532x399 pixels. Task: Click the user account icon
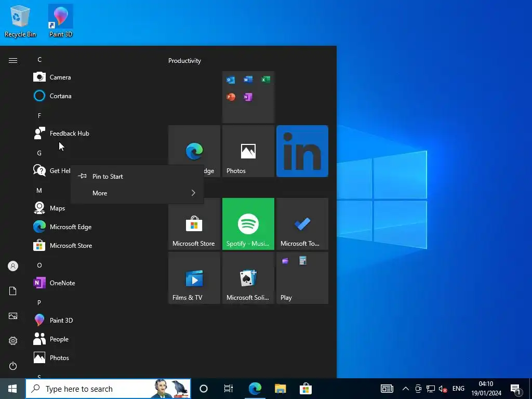pyautogui.click(x=13, y=266)
